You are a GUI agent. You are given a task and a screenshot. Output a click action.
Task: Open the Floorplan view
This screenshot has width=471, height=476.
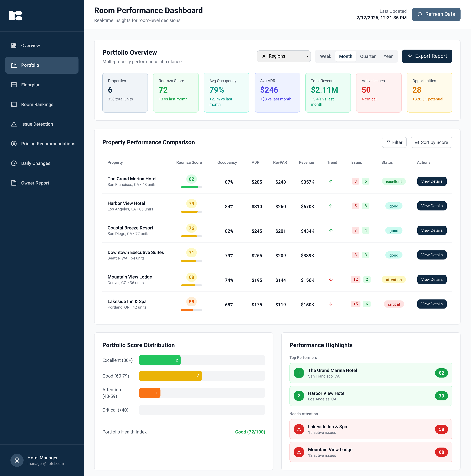[x=31, y=85]
